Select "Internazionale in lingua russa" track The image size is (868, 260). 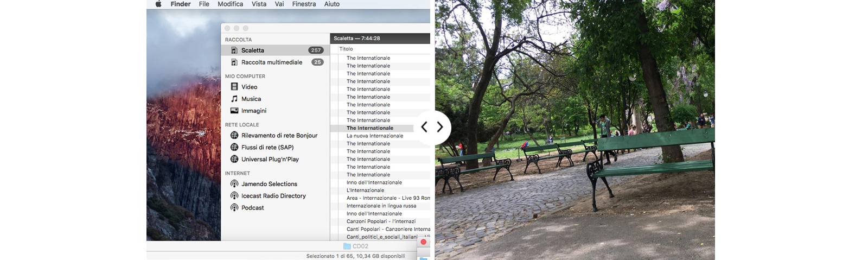(x=381, y=206)
